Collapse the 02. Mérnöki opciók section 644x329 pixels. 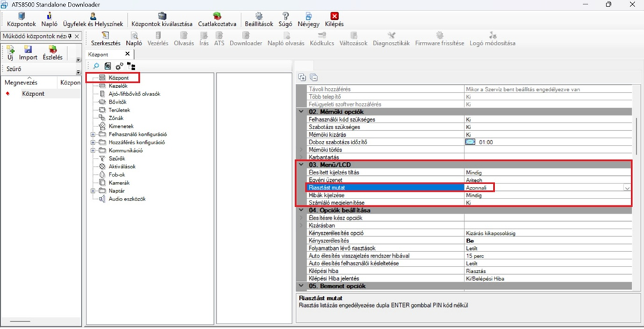click(x=301, y=111)
